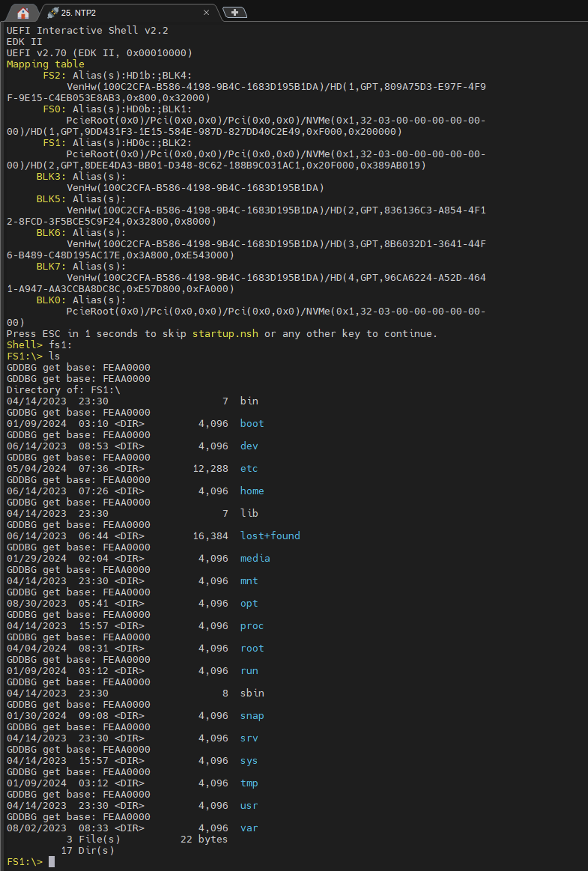Click the var directory name

pos(249,828)
